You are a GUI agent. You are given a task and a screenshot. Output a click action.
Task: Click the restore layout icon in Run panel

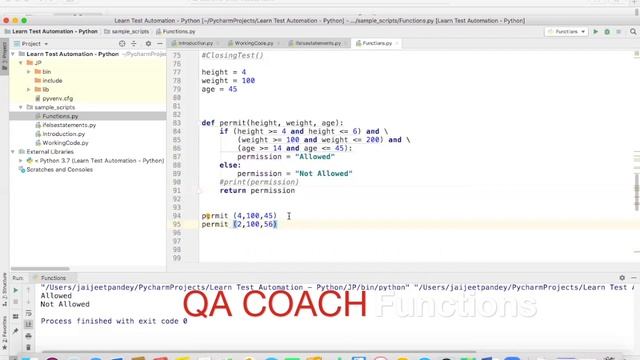click(16, 316)
